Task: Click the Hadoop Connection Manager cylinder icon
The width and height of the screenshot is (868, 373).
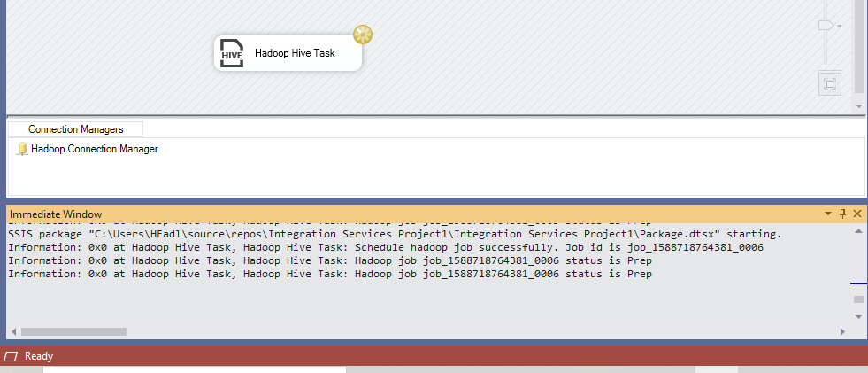Action: coord(22,149)
